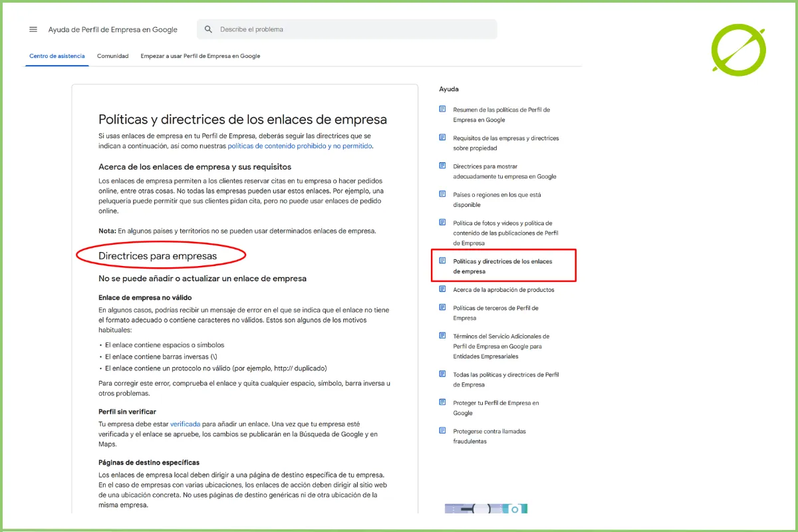Open Todas las políticas y directrices article
The image size is (798, 532).
(505, 379)
